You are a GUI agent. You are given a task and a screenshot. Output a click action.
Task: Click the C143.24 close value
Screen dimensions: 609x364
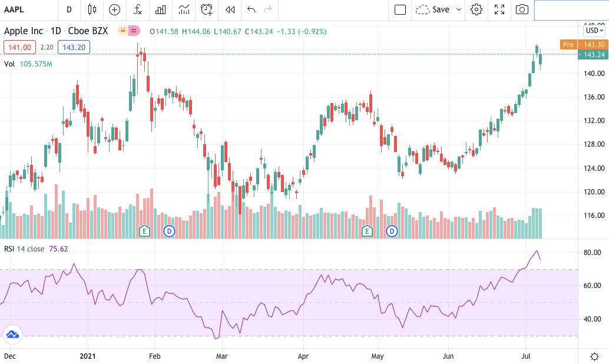coord(259,31)
